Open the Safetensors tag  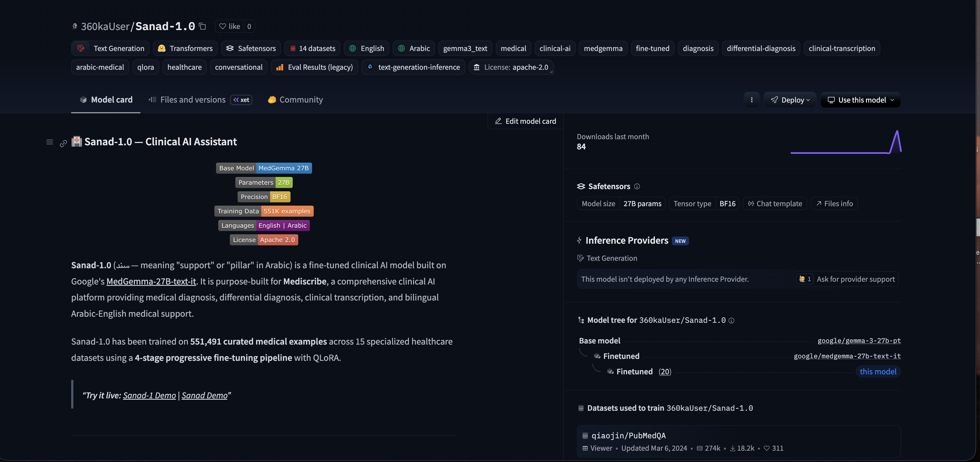click(x=251, y=48)
